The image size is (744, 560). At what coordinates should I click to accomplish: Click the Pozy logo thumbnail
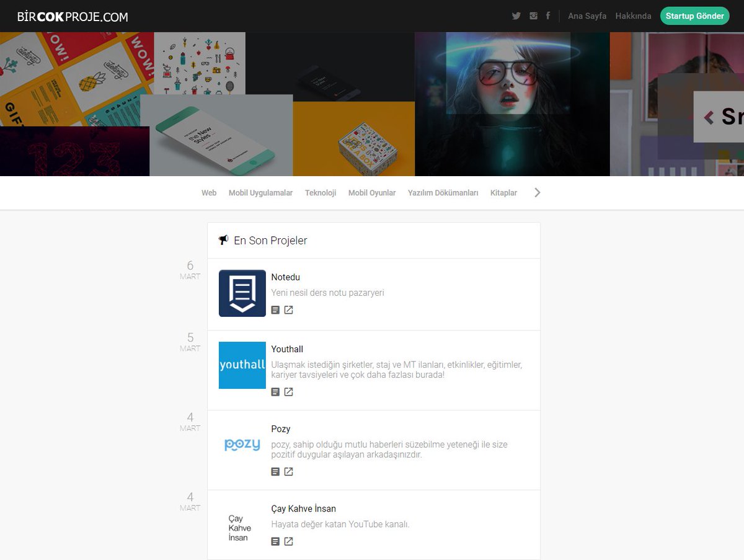(x=242, y=445)
